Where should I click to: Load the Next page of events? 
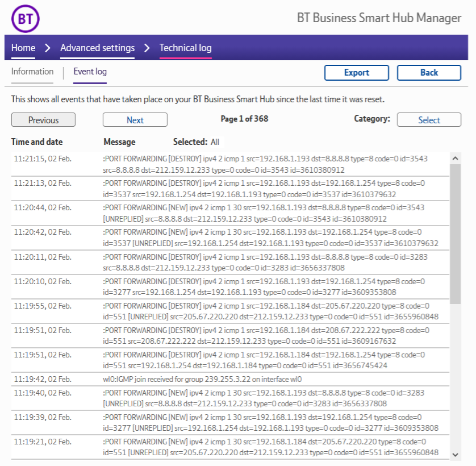coord(135,120)
